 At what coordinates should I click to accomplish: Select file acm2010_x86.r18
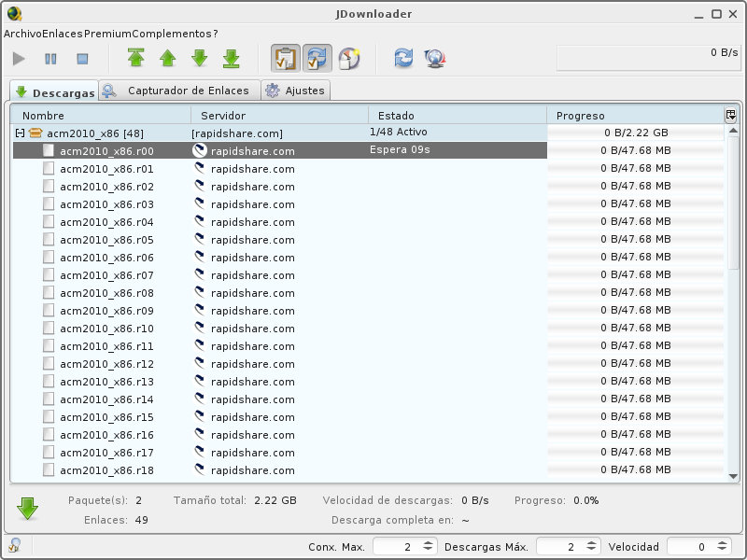(x=106, y=470)
